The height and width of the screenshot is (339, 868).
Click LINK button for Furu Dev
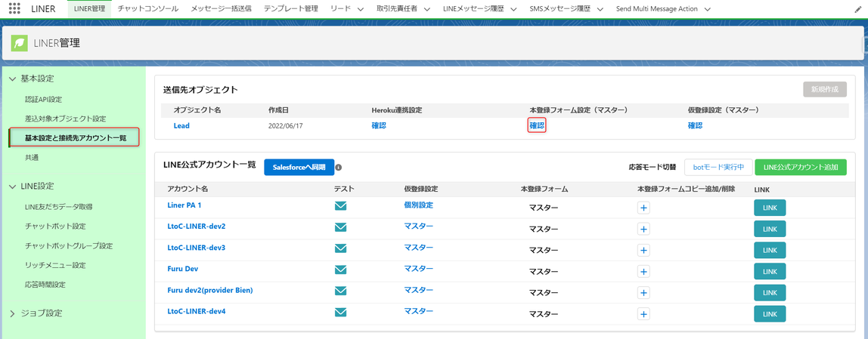770,272
